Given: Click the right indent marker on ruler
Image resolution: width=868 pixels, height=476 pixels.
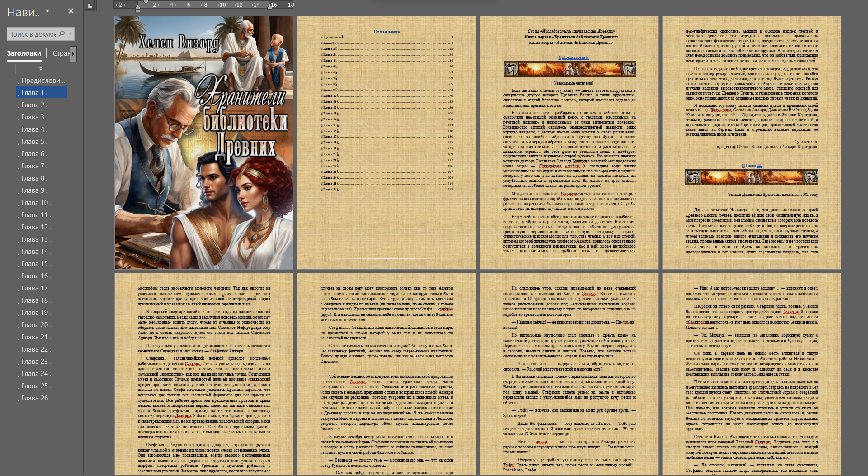Looking at the screenshot, I should click(270, 7).
